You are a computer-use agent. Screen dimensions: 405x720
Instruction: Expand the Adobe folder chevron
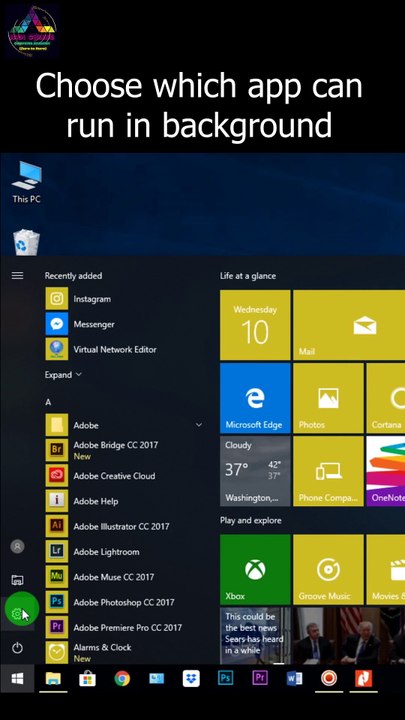point(199,425)
